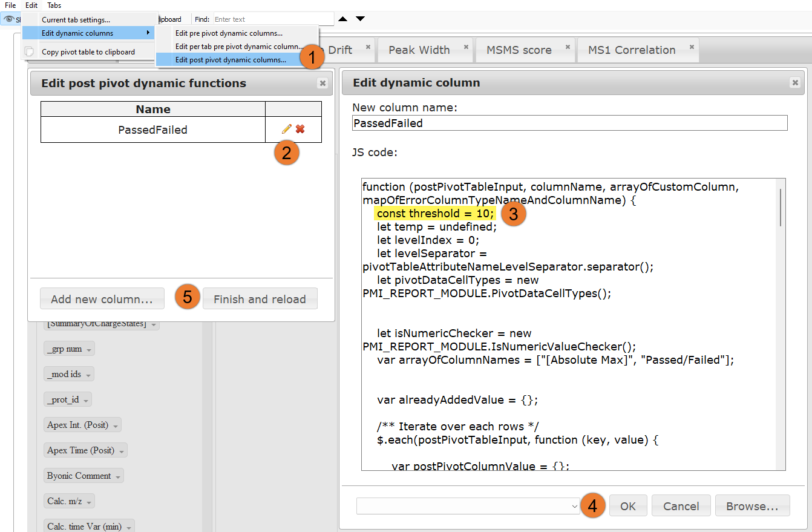Expand the _grp num field dropdown

coord(90,350)
